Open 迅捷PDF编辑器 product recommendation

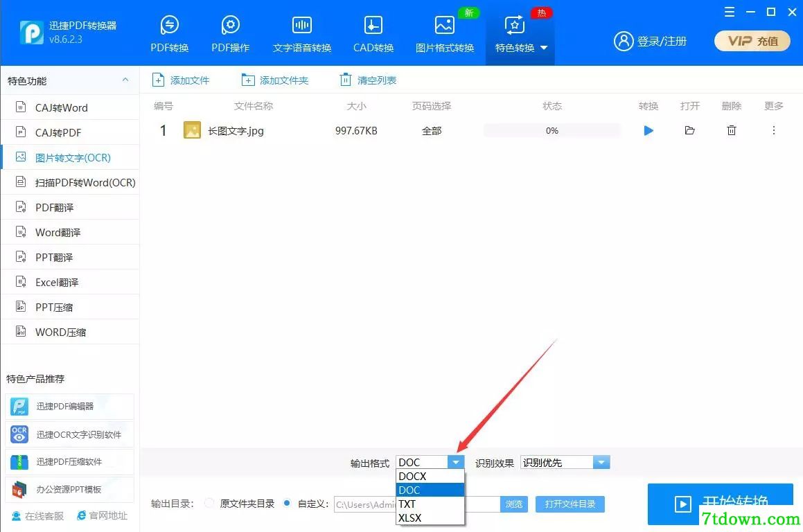coord(70,407)
